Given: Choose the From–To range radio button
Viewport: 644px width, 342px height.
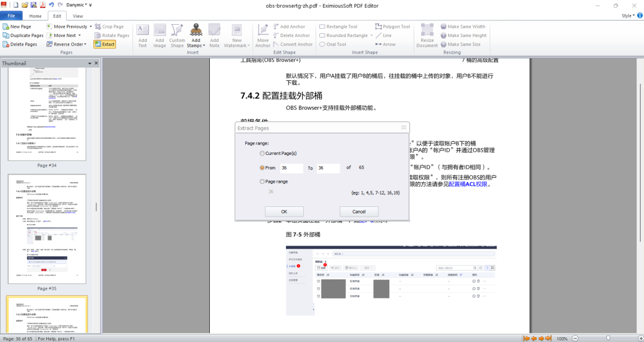Looking at the screenshot, I should tap(262, 168).
